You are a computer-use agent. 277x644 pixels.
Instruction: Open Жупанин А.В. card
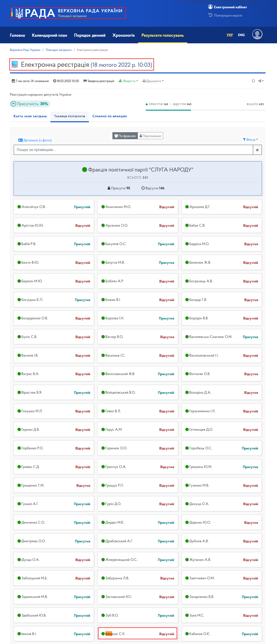point(222,560)
